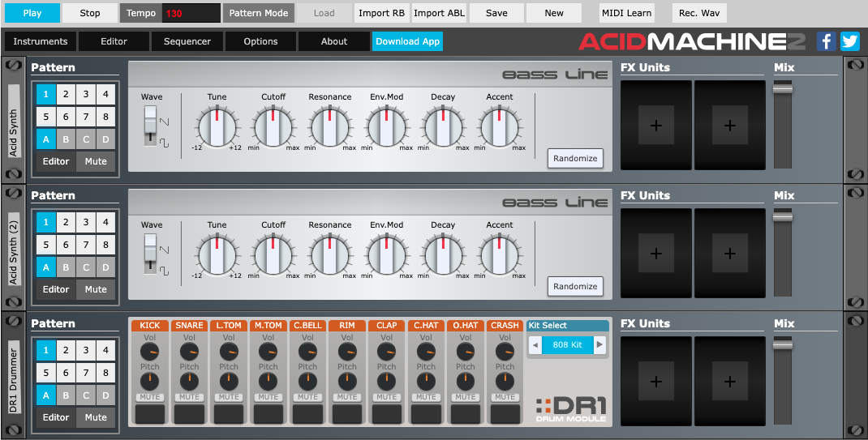This screenshot has width=868, height=440.
Task: Toggle the Acid Synth Wave switch
Action: coord(150,126)
